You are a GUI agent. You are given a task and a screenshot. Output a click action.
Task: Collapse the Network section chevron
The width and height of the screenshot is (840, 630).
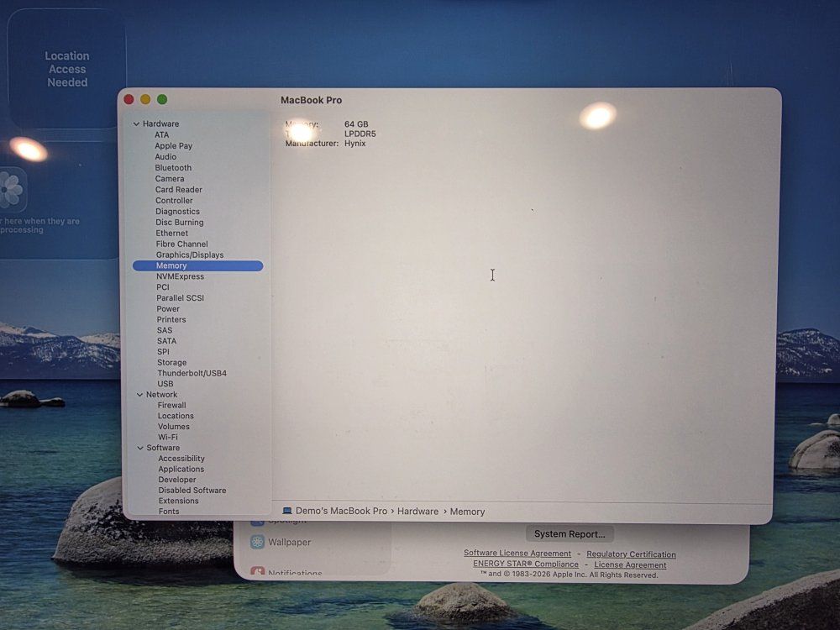(x=139, y=395)
